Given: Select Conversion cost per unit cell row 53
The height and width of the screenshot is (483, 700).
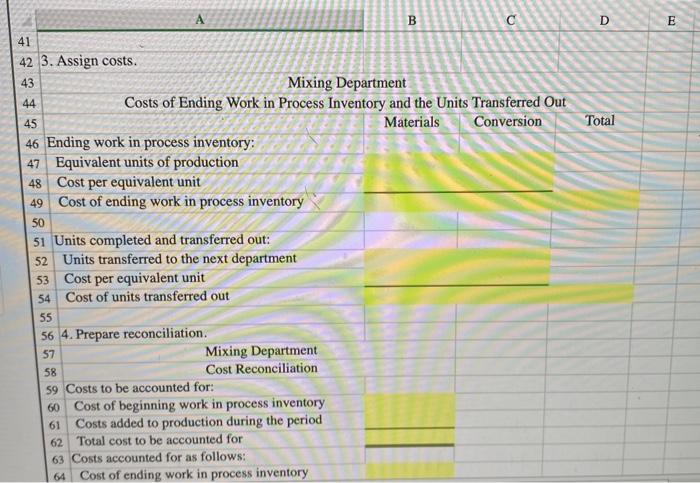Looking at the screenshot, I should coord(503,276).
